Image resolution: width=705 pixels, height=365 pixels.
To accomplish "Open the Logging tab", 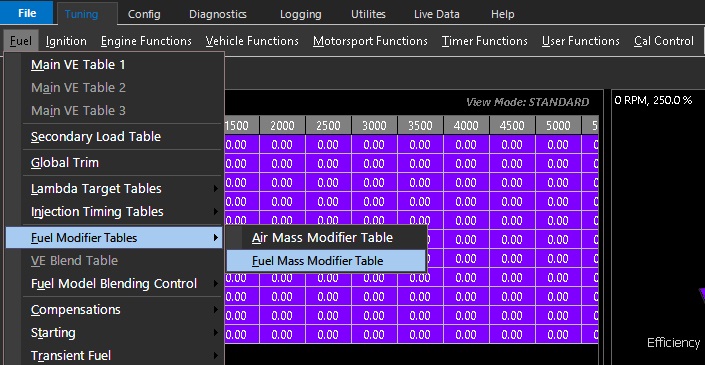I will (x=300, y=14).
